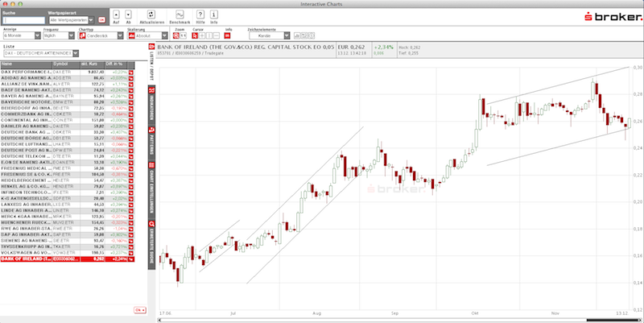Select the crosshair Cursor tool

(x=202, y=35)
